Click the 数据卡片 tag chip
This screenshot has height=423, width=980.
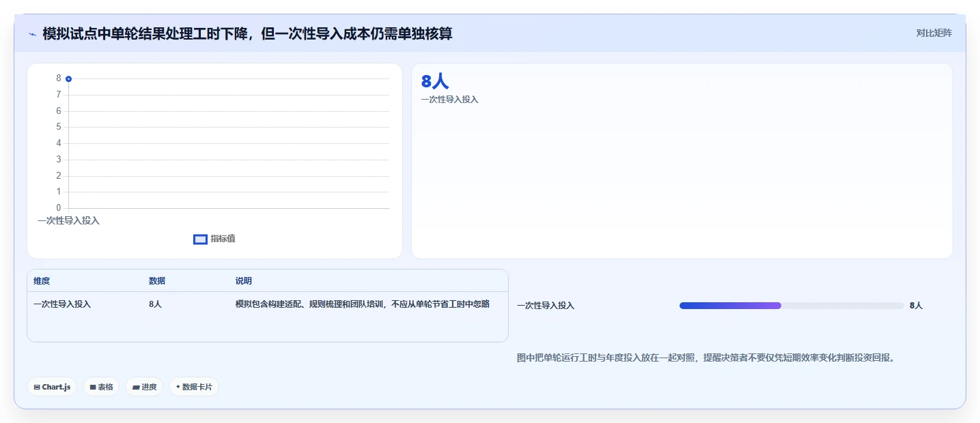click(194, 387)
